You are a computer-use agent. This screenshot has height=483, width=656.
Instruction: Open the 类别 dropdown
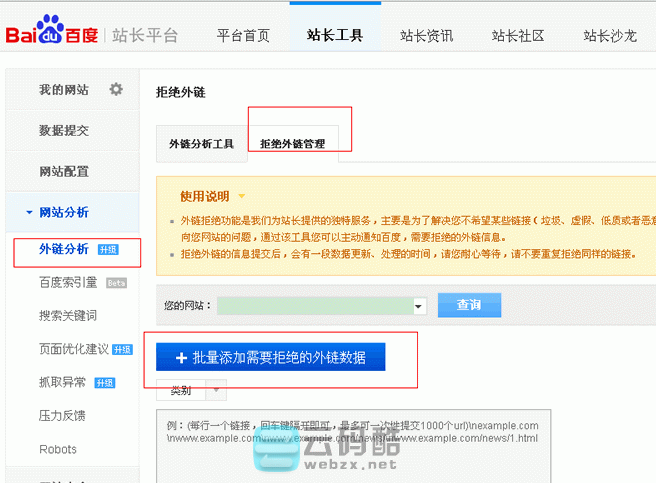click(192, 390)
